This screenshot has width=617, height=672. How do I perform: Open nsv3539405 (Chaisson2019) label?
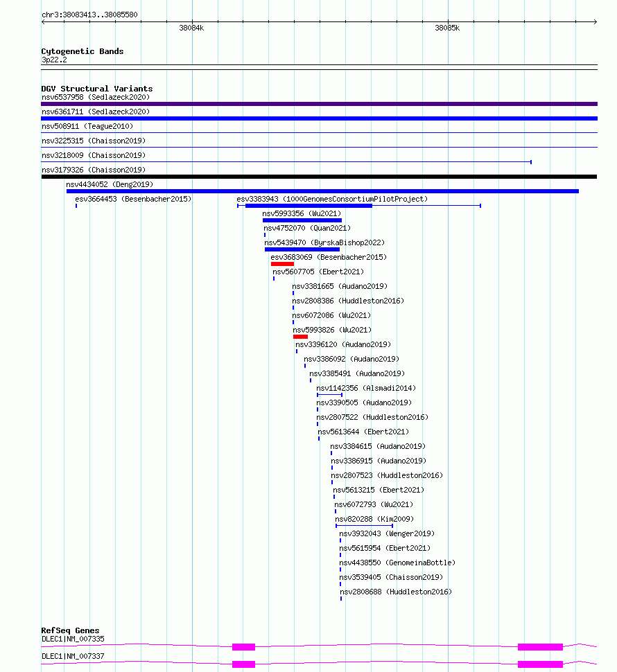coord(391,578)
